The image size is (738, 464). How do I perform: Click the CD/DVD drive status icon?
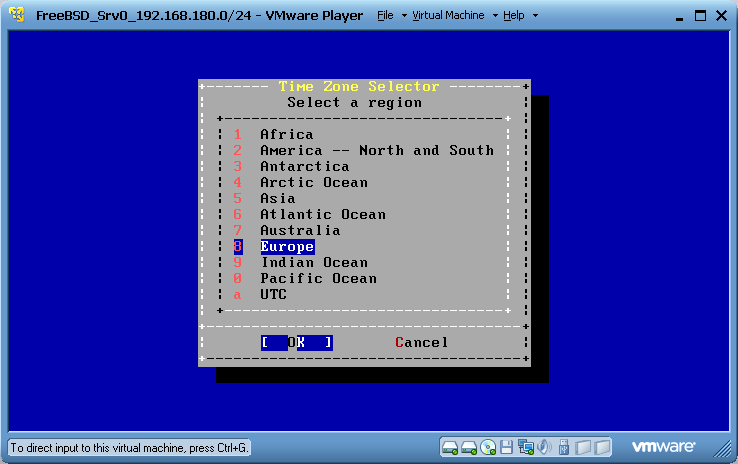coord(488,448)
